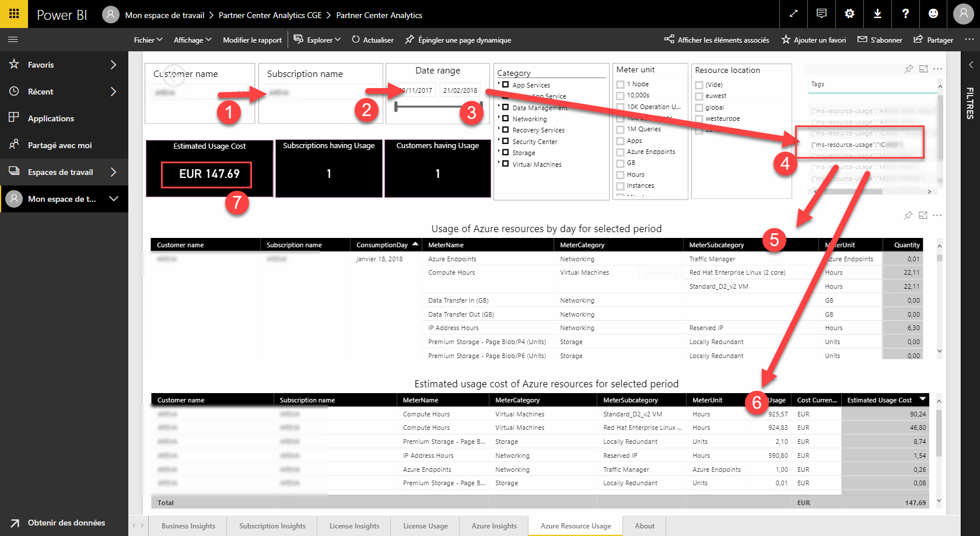Tick the Networking category checkbox
This screenshot has height=536, width=980.
[x=506, y=118]
